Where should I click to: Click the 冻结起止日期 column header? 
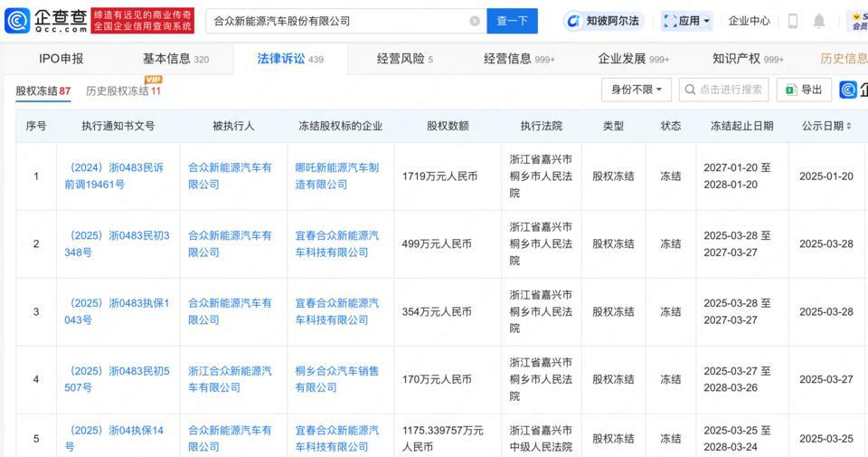pos(741,127)
